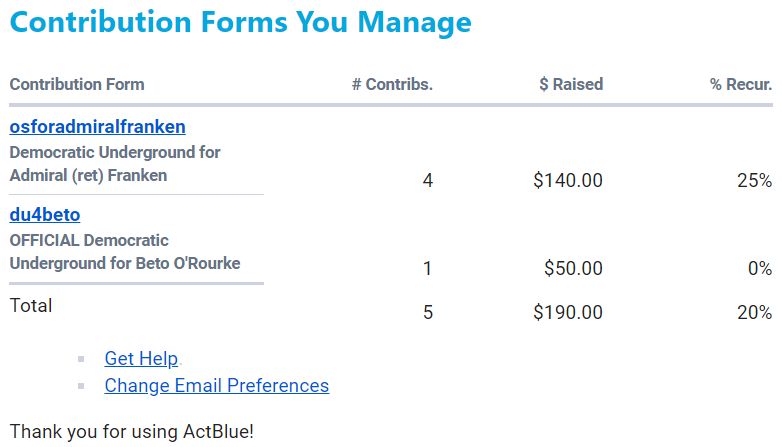Click the $50.00 raised amount
Screen dimensions: 782x447
pyautogui.click(x=573, y=268)
